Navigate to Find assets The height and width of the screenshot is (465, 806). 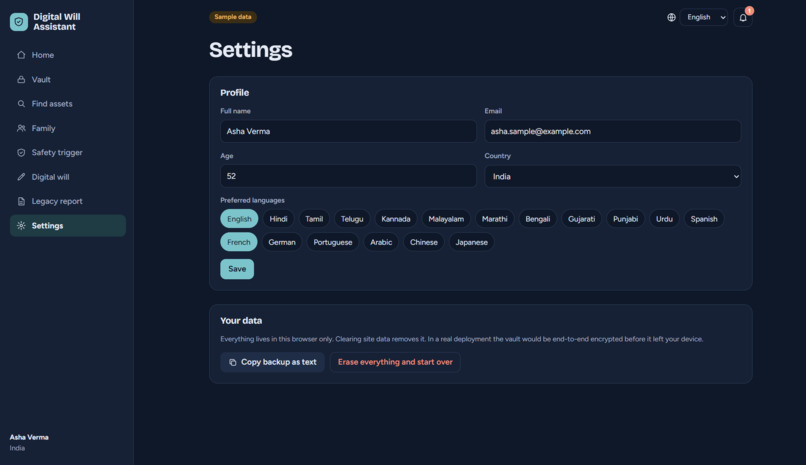(x=68, y=104)
